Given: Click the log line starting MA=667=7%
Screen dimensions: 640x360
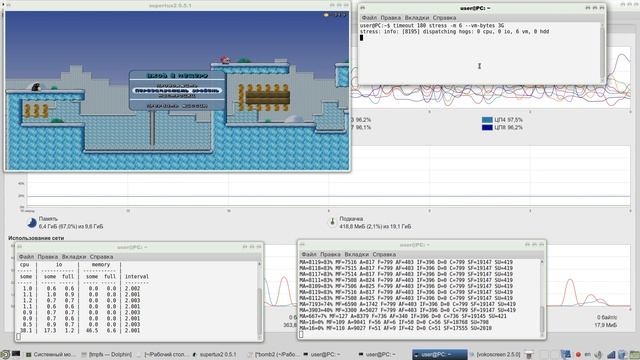Looking at the screenshot, I should (x=402, y=316).
